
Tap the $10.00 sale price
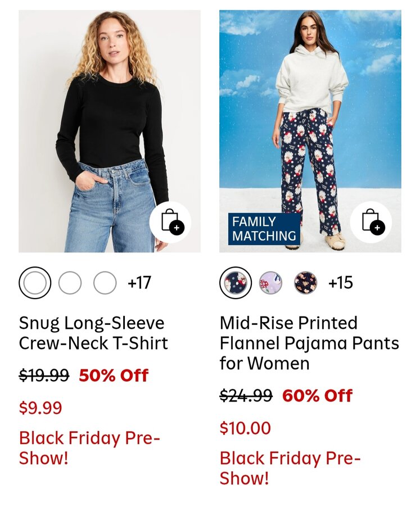point(245,428)
